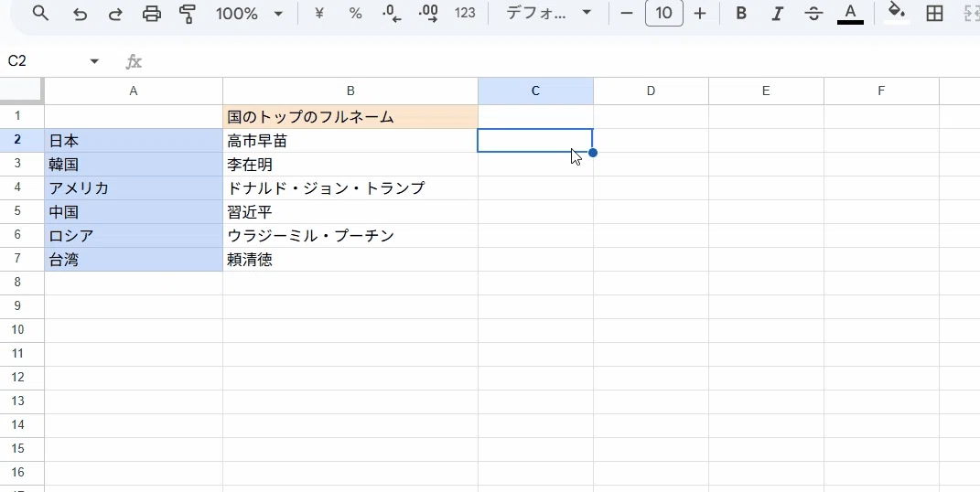Select column E header
The width and height of the screenshot is (980, 492).
pyautogui.click(x=766, y=91)
